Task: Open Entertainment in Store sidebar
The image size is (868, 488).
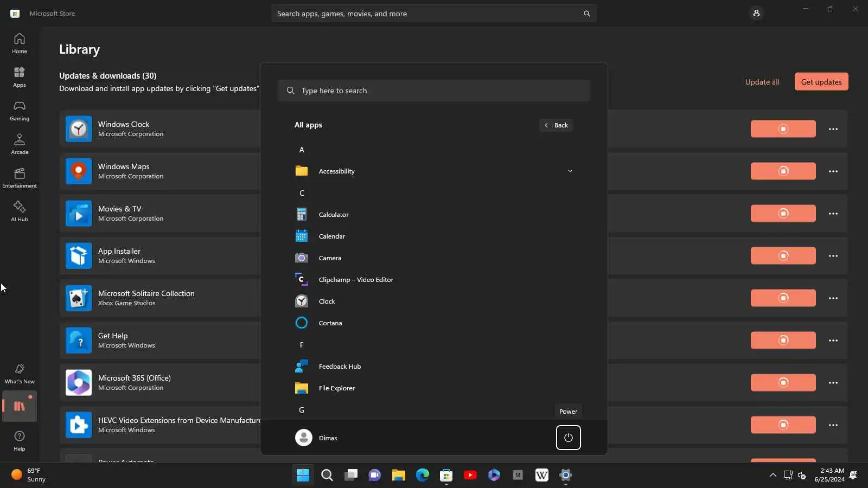Action: pos(20,178)
